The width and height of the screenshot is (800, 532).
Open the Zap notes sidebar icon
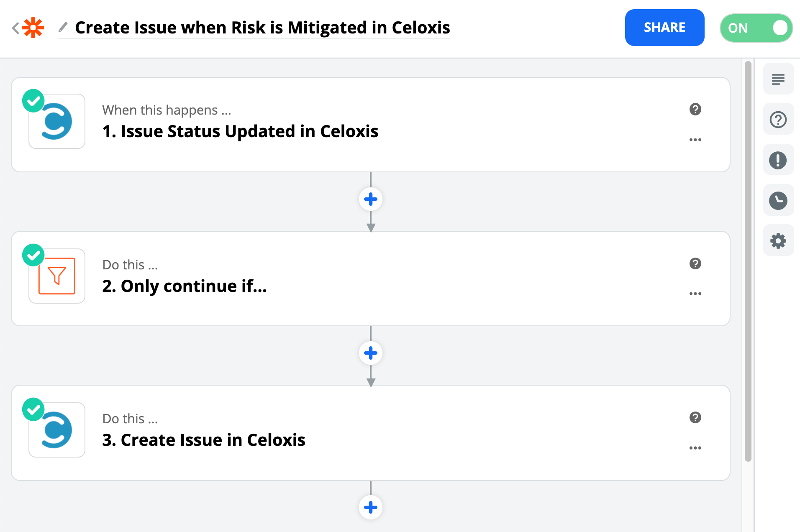778,79
